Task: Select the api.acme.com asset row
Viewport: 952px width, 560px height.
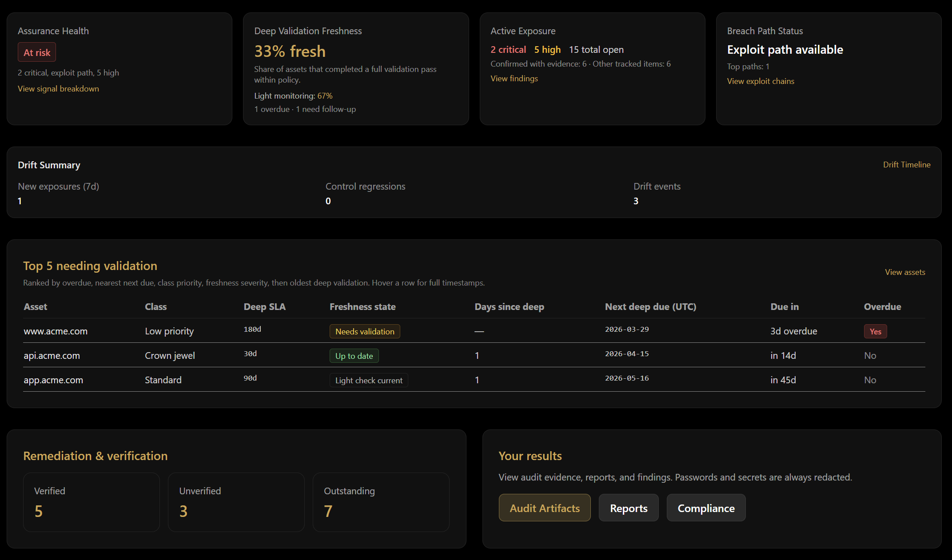Action: pyautogui.click(x=474, y=355)
